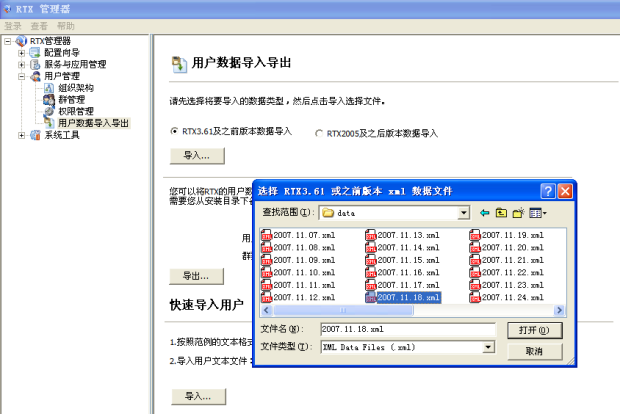Open the 帮助 menu
Viewport: 620px width, 415px height.
tap(66, 26)
